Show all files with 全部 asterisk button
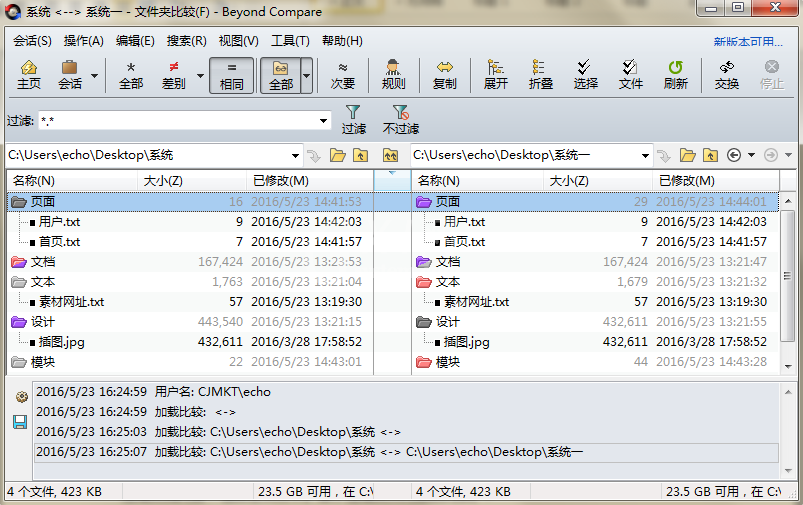803x505 pixels. tap(131, 75)
